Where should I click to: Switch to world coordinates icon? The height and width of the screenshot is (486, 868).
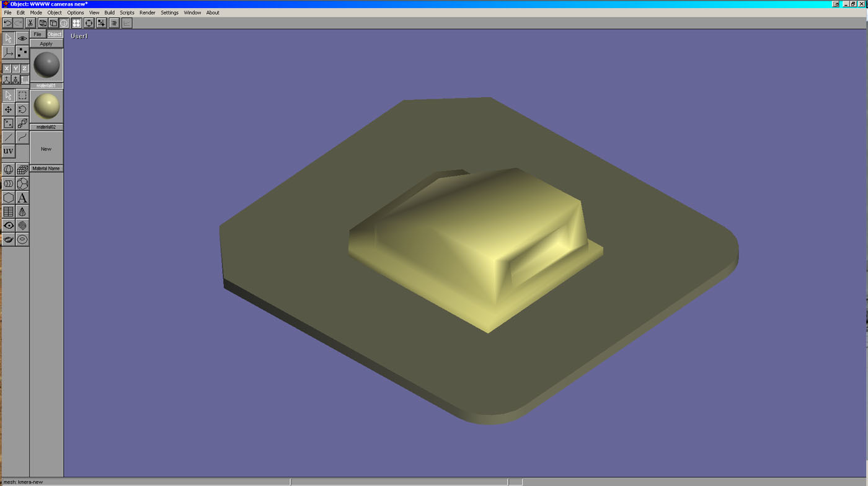7,80
